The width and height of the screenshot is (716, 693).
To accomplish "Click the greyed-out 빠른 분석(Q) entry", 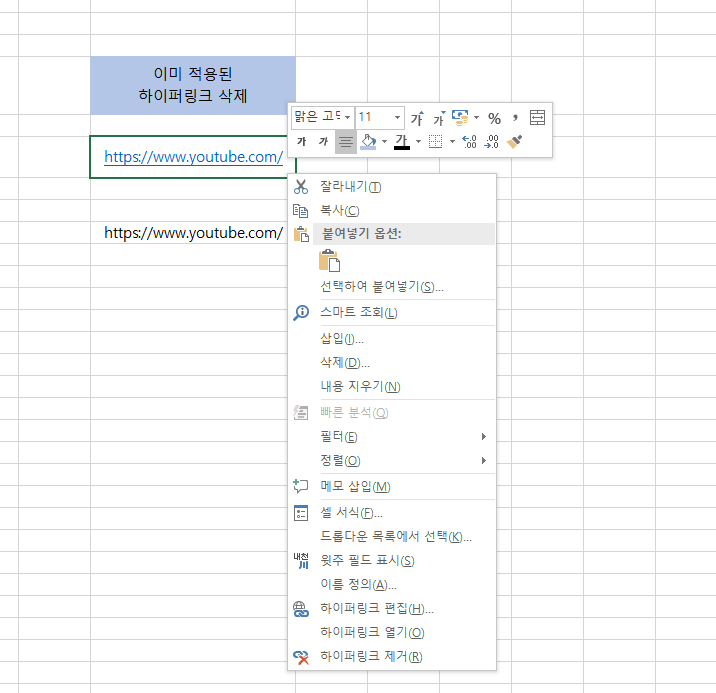I will [x=392, y=413].
